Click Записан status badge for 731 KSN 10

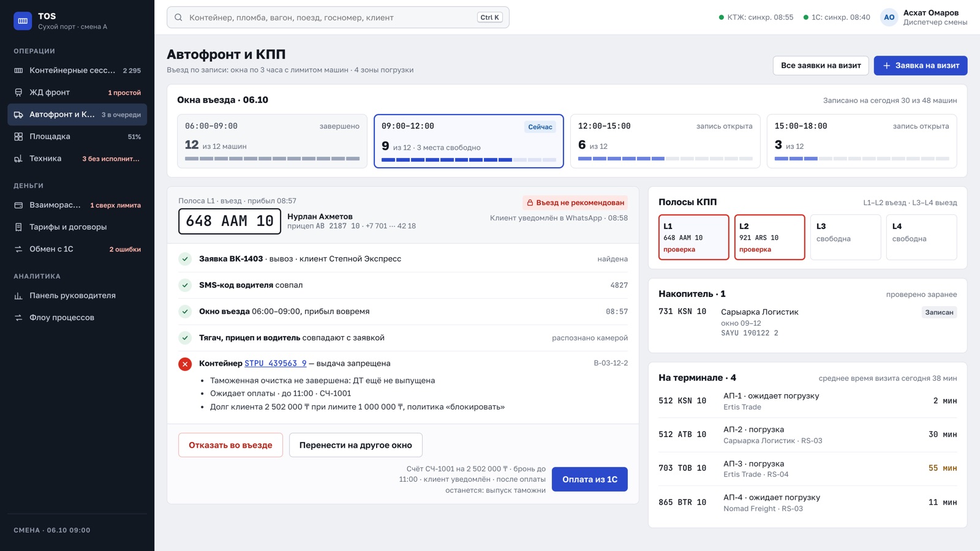coord(939,312)
